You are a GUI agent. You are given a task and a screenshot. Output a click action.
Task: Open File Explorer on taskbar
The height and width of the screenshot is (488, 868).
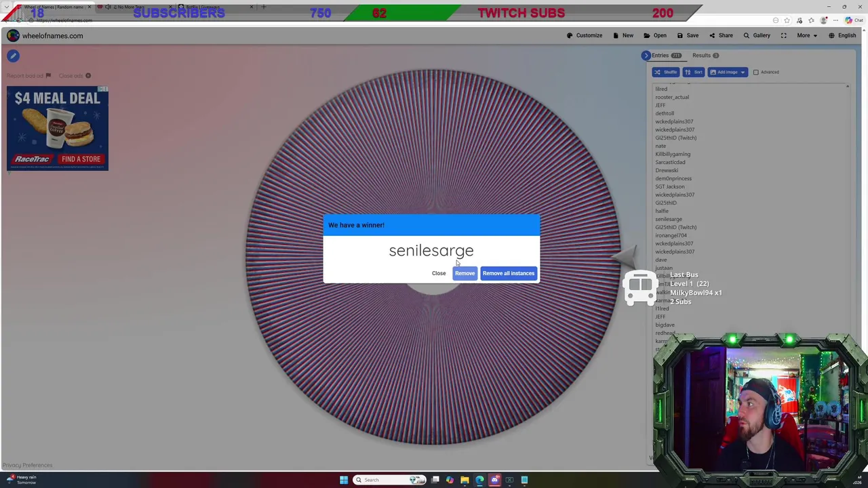click(x=465, y=480)
